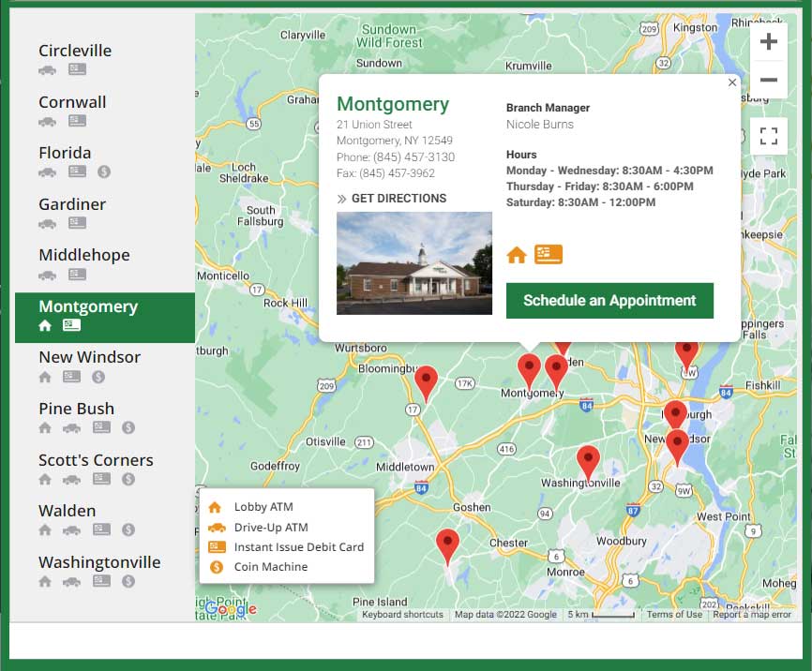The height and width of the screenshot is (671, 812).
Task: Click Circleville debit card icon
Action: pos(77,69)
